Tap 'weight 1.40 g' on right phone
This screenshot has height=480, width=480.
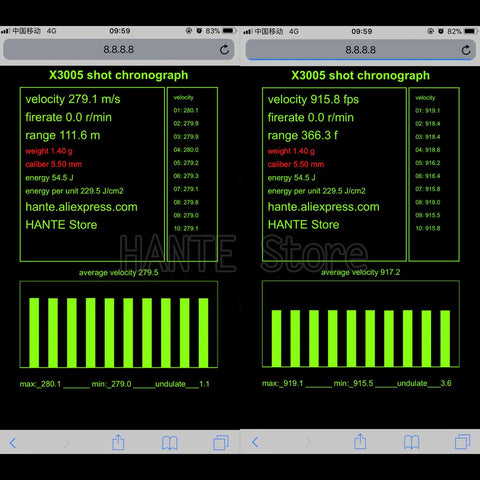coord(291,151)
